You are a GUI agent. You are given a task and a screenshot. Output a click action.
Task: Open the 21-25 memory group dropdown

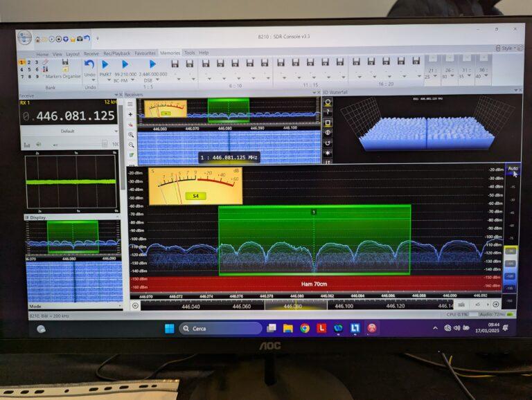point(435,76)
